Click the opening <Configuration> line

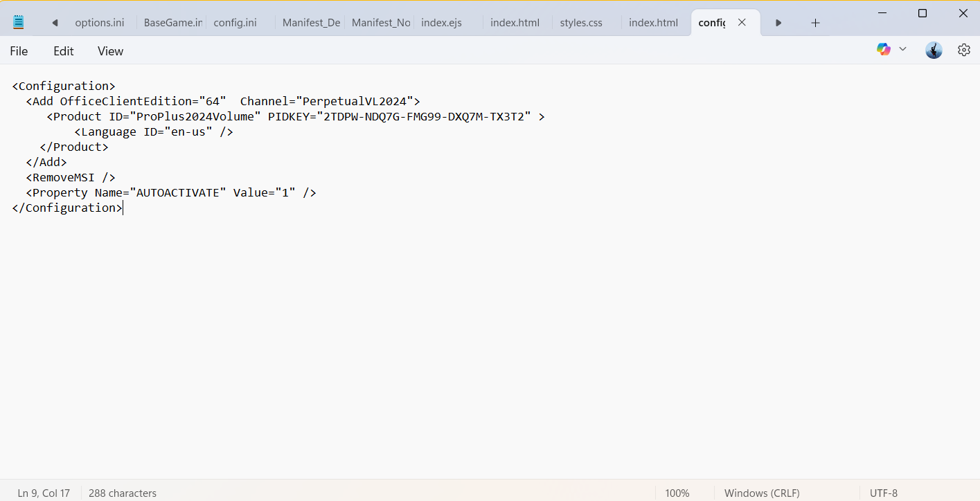click(64, 86)
